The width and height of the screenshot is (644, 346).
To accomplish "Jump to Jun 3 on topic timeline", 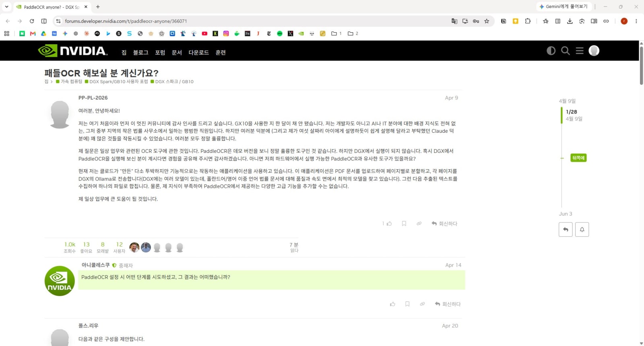I will [565, 214].
